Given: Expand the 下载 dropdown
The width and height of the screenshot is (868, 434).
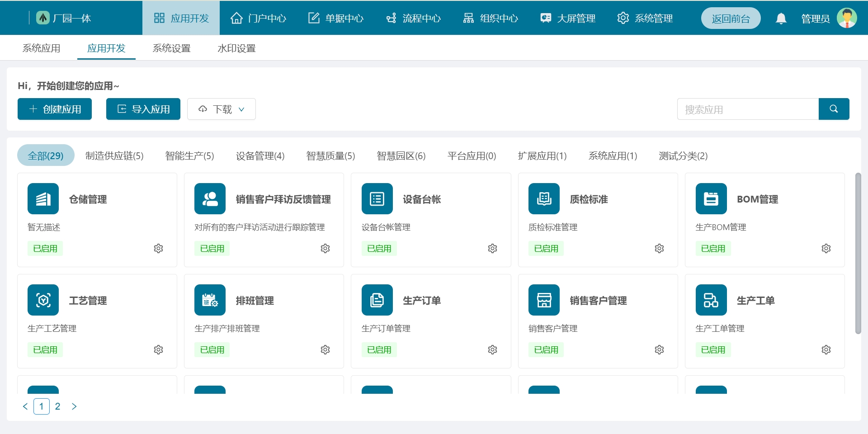Looking at the screenshot, I should point(222,109).
